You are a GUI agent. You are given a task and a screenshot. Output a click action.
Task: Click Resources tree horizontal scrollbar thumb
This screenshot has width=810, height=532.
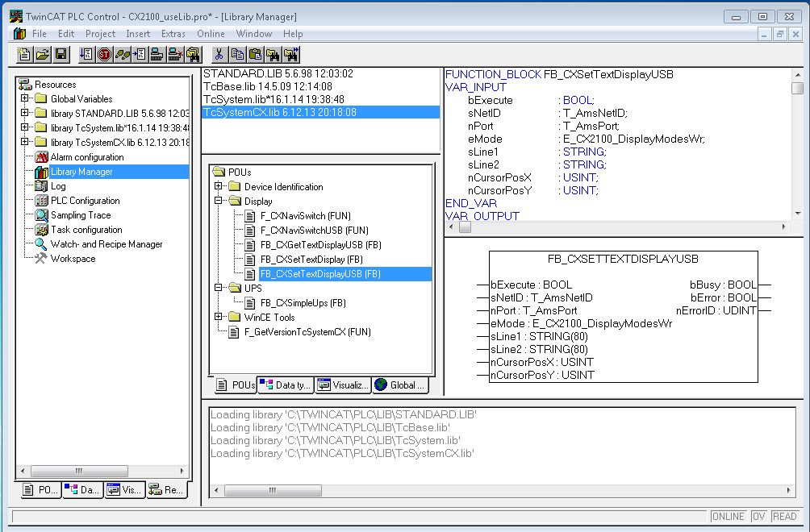click(79, 471)
